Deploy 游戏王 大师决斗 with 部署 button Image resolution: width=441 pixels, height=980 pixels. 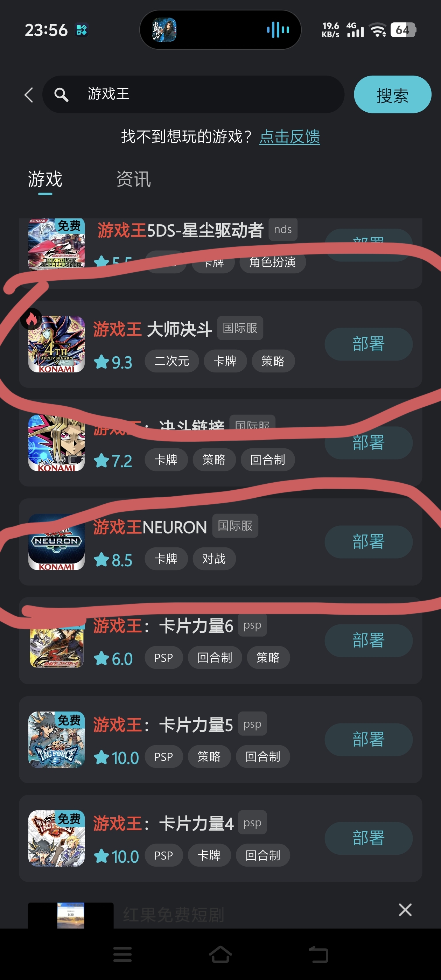point(368,344)
